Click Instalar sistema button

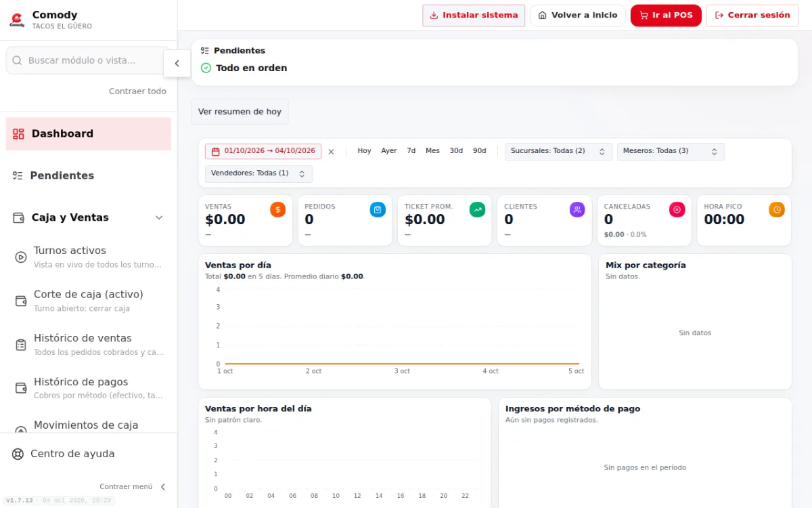coord(474,16)
